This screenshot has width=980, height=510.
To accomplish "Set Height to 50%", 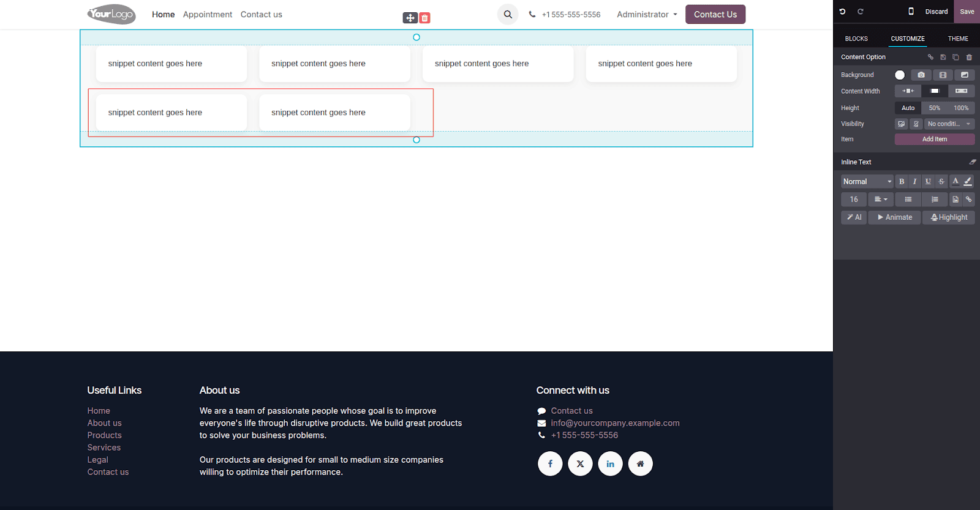I will [935, 108].
